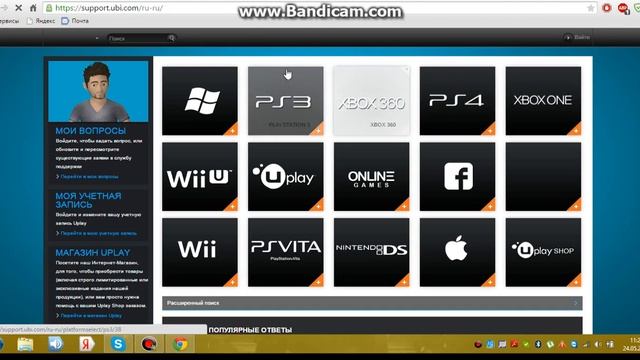The width and height of the screenshot is (640, 360).
Task: Open the speaker app in taskbar
Action: pyautogui.click(x=56, y=344)
